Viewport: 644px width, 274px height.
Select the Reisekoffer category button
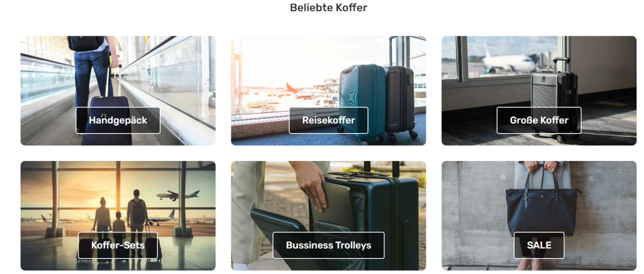coord(328,120)
